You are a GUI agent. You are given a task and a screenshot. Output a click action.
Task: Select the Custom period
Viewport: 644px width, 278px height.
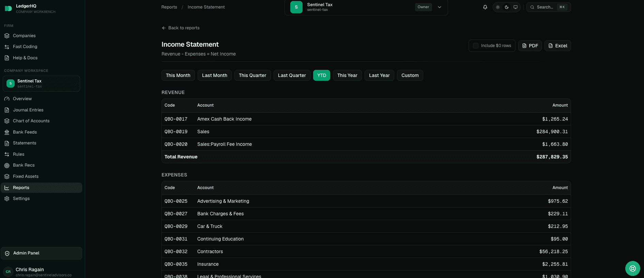point(410,75)
